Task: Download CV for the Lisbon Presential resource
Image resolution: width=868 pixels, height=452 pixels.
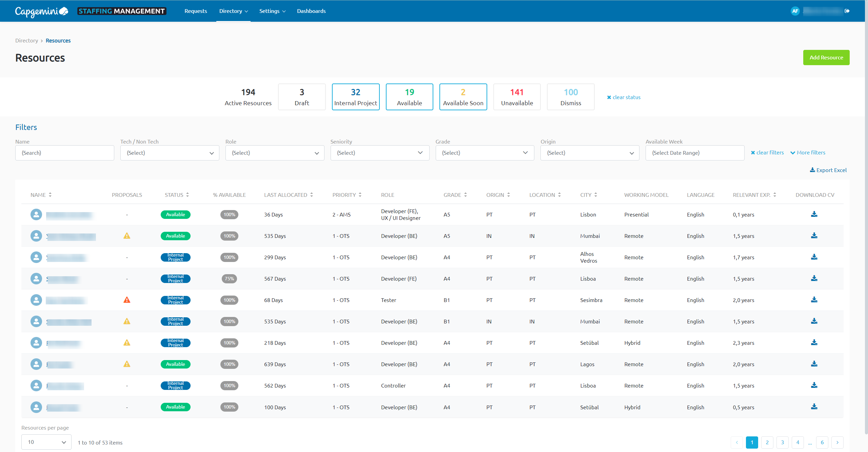Action: [814, 214]
